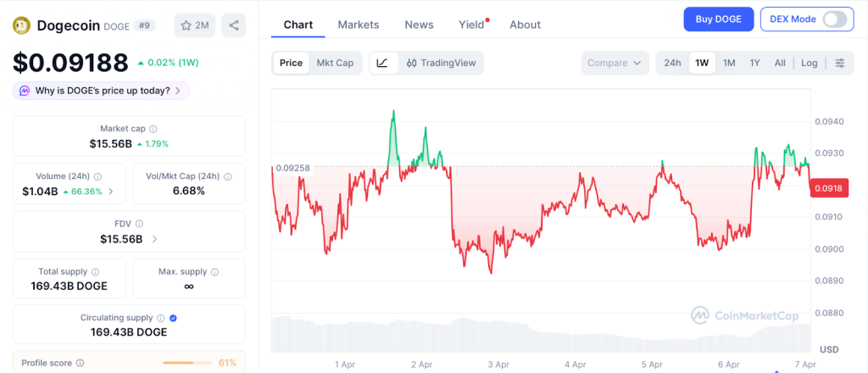Image resolution: width=868 pixels, height=373 pixels.
Task: Click the watchlist star icon
Action: pos(186,25)
